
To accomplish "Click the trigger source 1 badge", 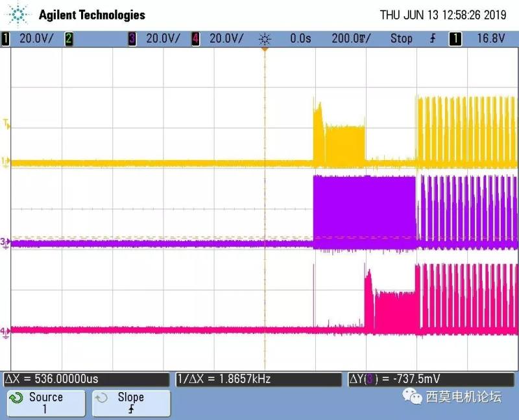I will [455, 39].
